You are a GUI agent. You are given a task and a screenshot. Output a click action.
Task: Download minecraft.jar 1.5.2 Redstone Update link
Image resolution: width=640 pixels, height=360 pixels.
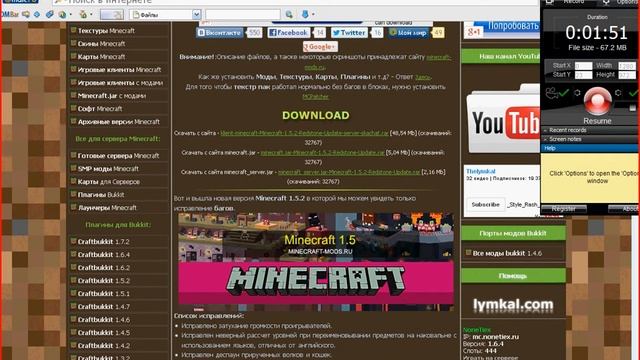pyautogui.click(x=322, y=153)
